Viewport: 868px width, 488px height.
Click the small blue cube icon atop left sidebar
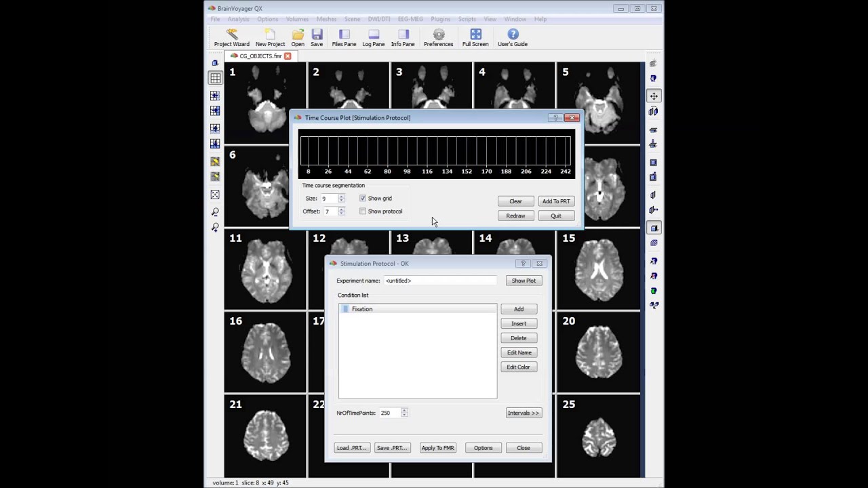215,63
